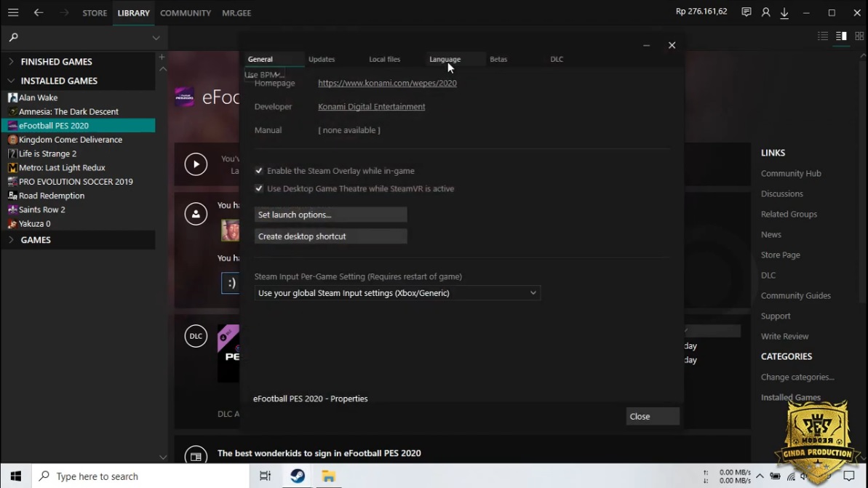Switch to grid view layout icon
The height and width of the screenshot is (488, 868).
859,36
